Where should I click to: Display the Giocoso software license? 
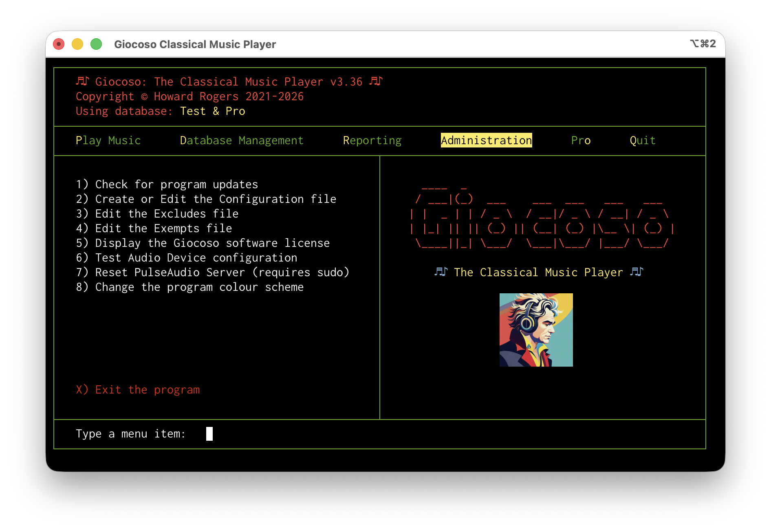click(x=203, y=243)
